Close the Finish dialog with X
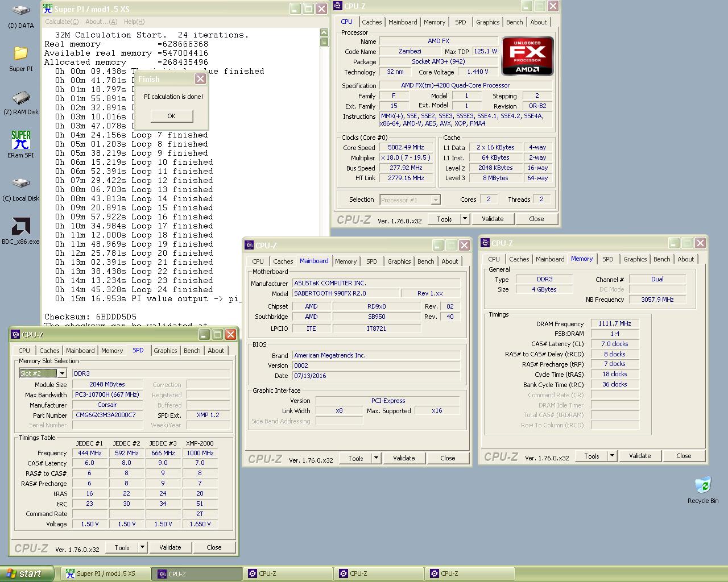Image resolution: width=728 pixels, height=582 pixels. tap(200, 79)
